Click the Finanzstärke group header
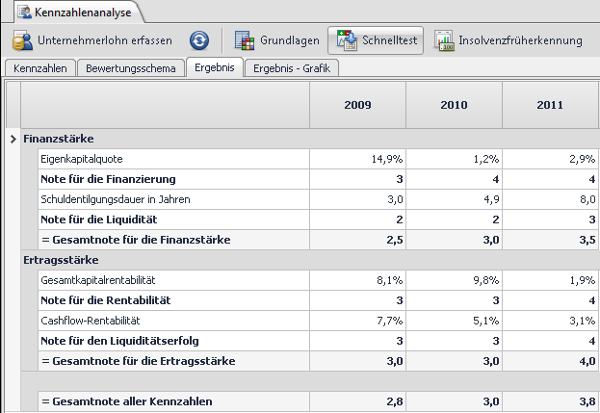The image size is (600, 413). click(x=59, y=139)
